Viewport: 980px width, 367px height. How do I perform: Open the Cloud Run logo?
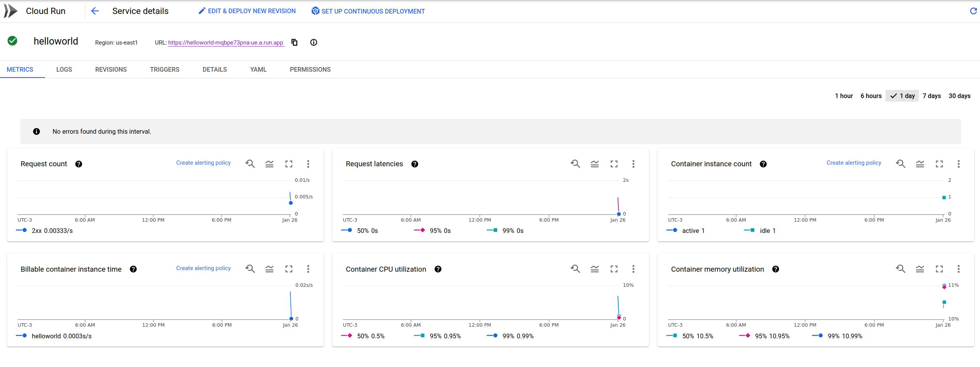11,11
